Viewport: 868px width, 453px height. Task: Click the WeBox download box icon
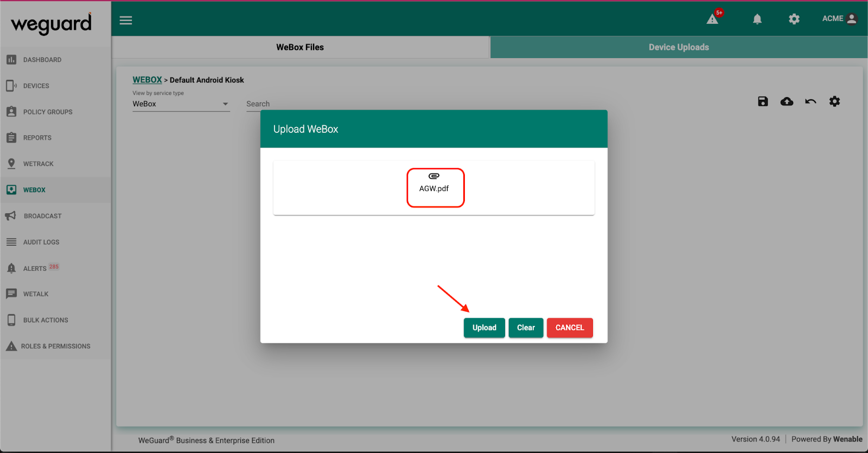point(11,190)
